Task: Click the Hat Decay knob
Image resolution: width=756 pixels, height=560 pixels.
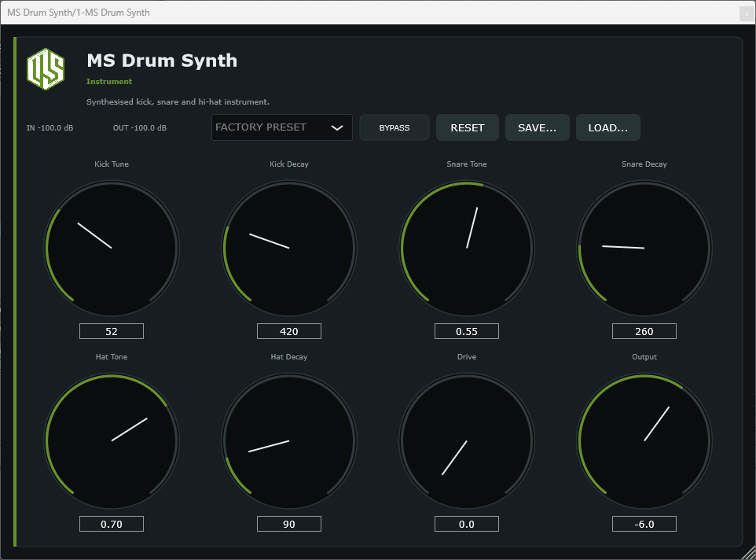Action: click(x=288, y=441)
